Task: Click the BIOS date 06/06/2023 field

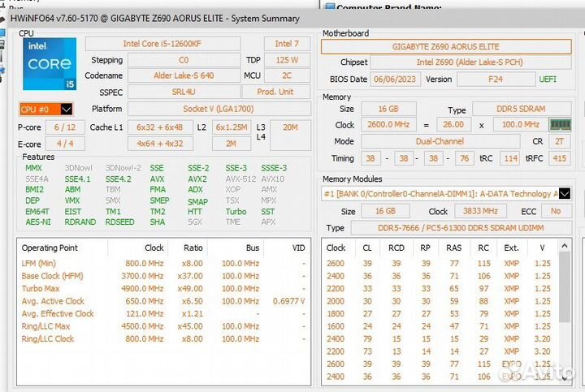Action: [x=395, y=80]
